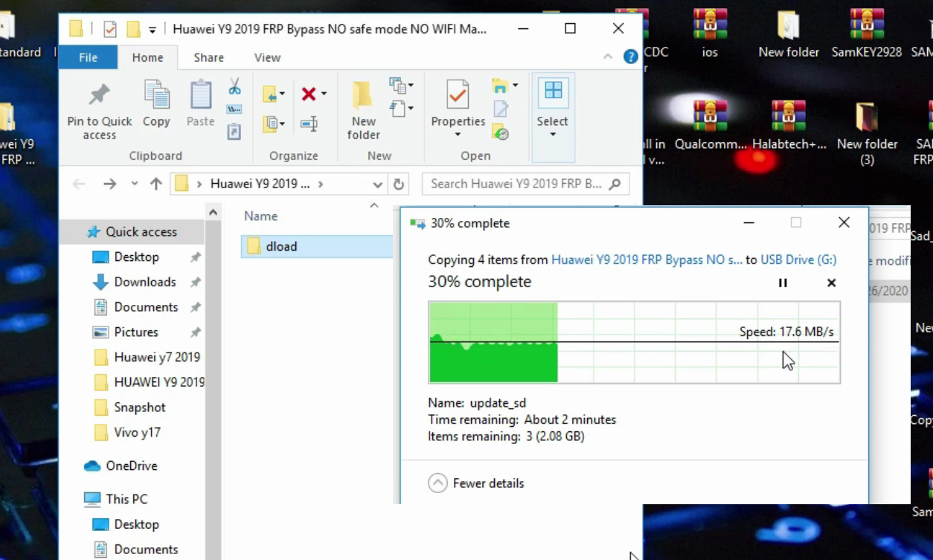Image resolution: width=933 pixels, height=560 pixels.
Task: Open the Huawei Y9 2019 source folder link
Action: (647, 260)
